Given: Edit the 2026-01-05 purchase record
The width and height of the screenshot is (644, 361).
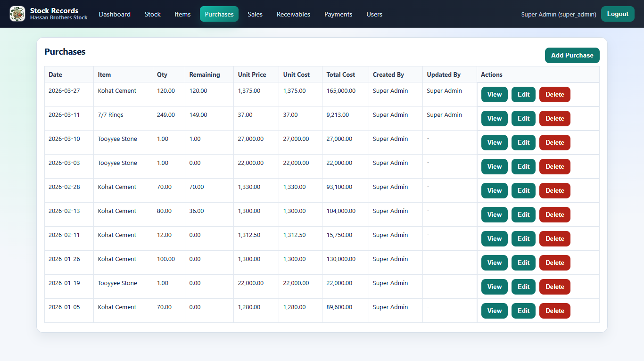Looking at the screenshot, I should (x=523, y=311).
